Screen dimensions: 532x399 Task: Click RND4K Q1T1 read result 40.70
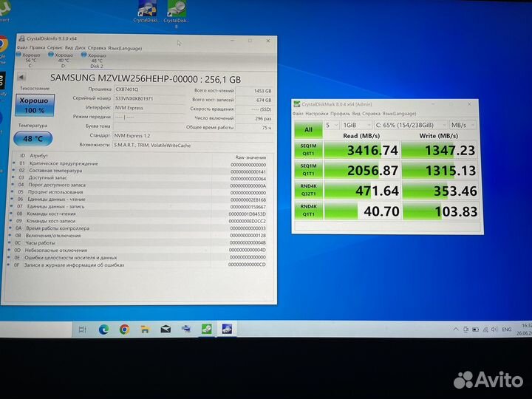(363, 211)
